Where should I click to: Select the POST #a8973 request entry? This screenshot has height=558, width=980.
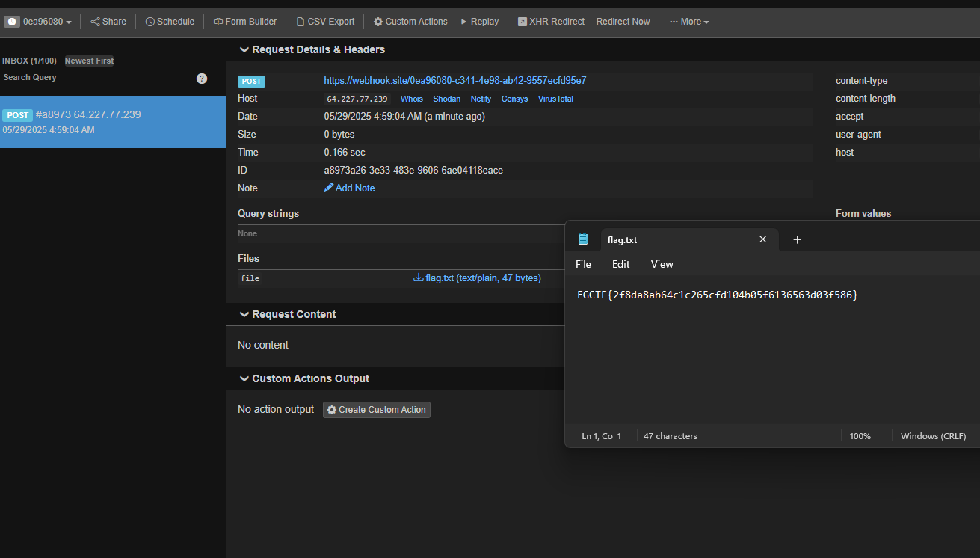pos(113,122)
